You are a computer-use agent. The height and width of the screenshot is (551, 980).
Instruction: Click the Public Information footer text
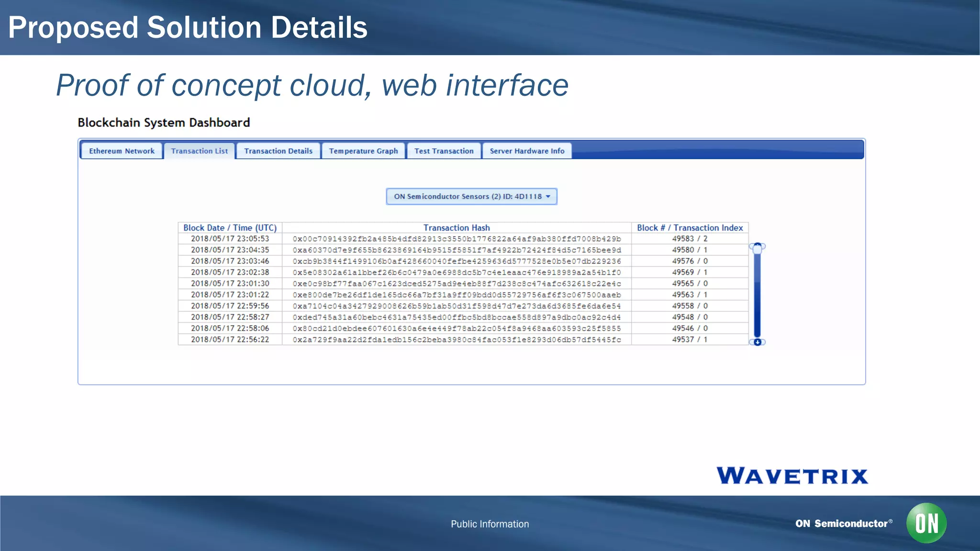coord(490,524)
